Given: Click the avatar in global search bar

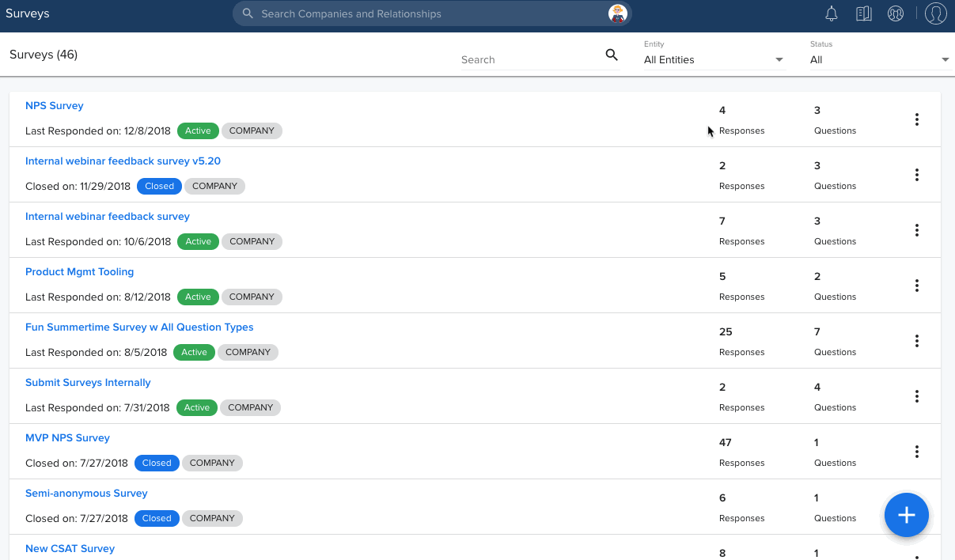Looking at the screenshot, I should click(618, 13).
